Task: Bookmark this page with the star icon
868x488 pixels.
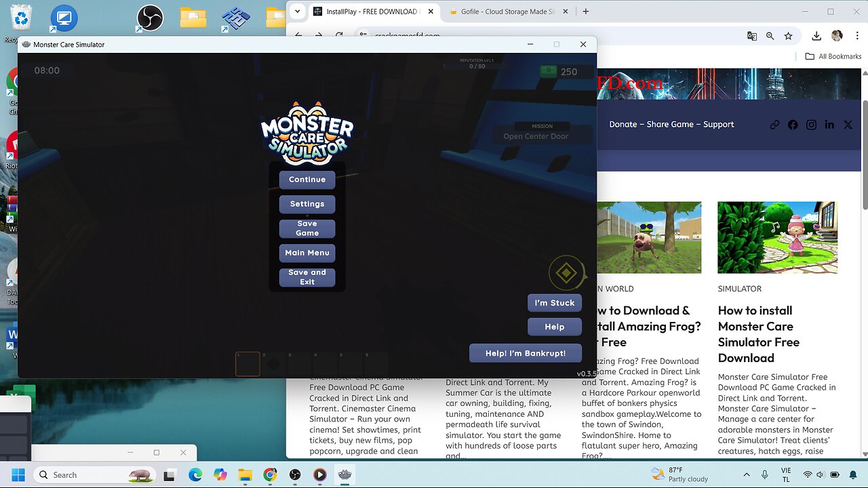Action: (788, 36)
